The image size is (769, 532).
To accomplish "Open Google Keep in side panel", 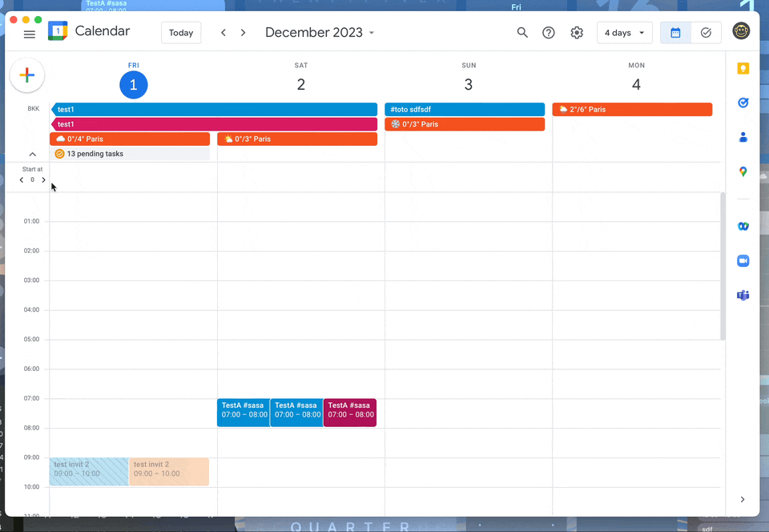I will click(x=743, y=69).
